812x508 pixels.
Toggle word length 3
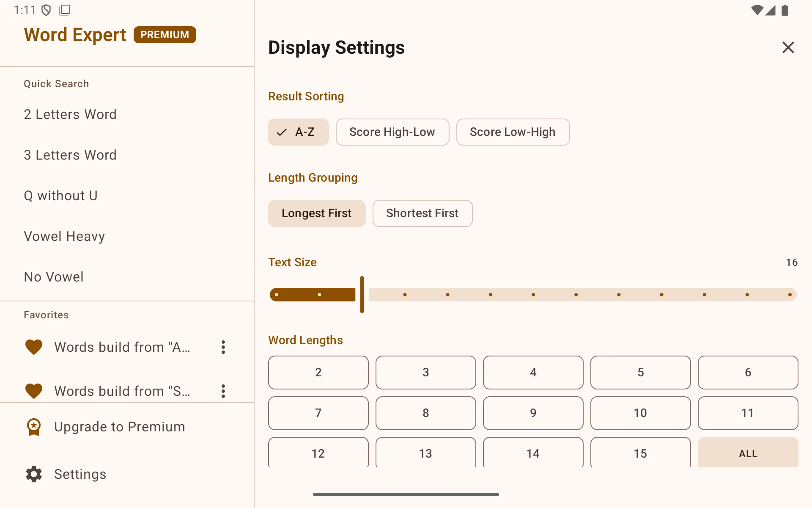(x=426, y=373)
